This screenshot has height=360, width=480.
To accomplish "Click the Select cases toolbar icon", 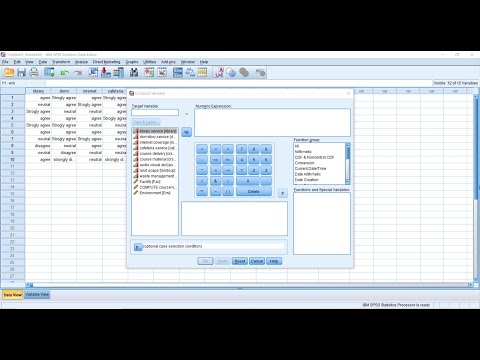I will (x=202, y=72).
